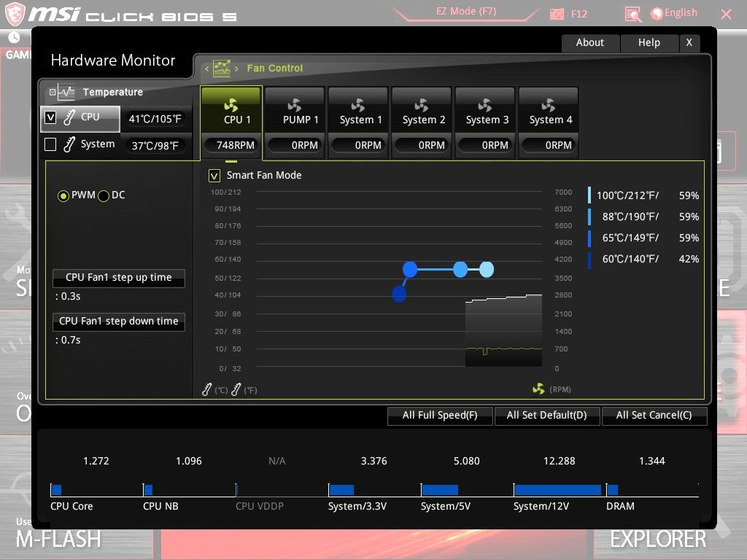
Task: Click the System 1 fan icon
Action: pyautogui.click(x=358, y=105)
